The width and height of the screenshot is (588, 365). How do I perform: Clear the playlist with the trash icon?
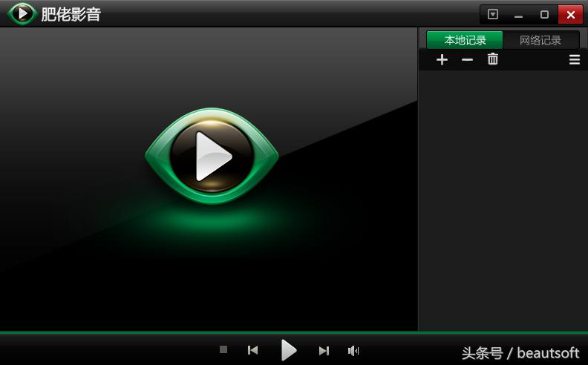point(493,59)
